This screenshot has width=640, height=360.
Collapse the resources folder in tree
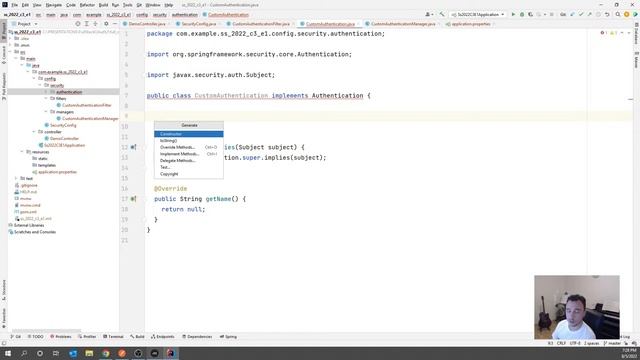(22, 152)
